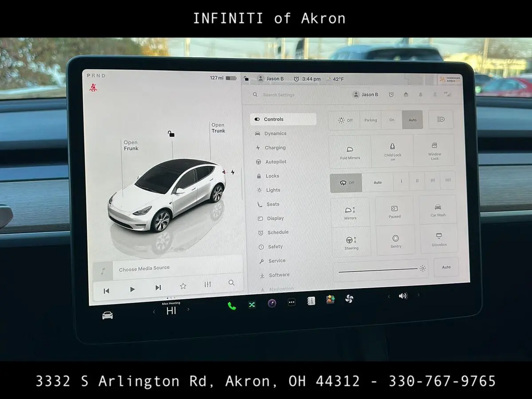Image resolution: width=532 pixels, height=399 pixels.
Task: Tap Open Trunk
Action: (218, 128)
